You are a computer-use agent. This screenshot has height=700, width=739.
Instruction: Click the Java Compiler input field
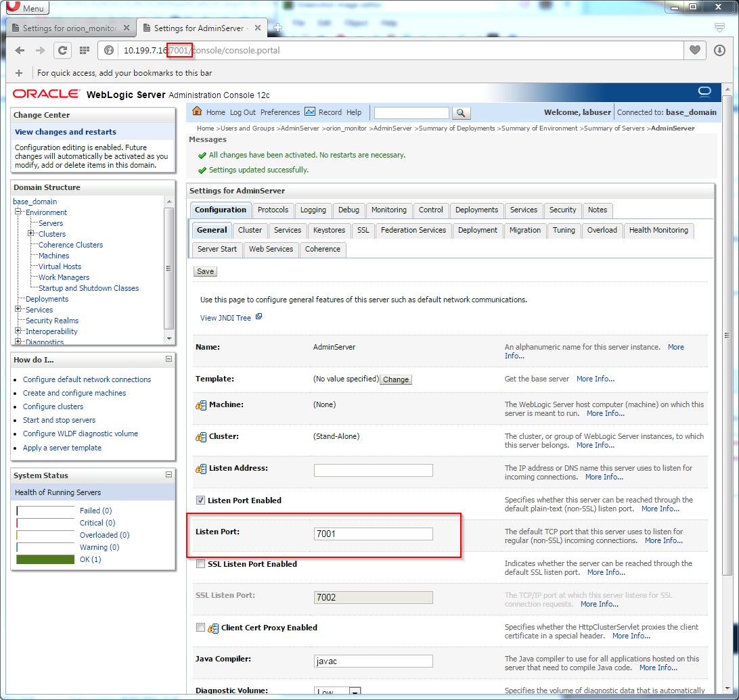[374, 661]
